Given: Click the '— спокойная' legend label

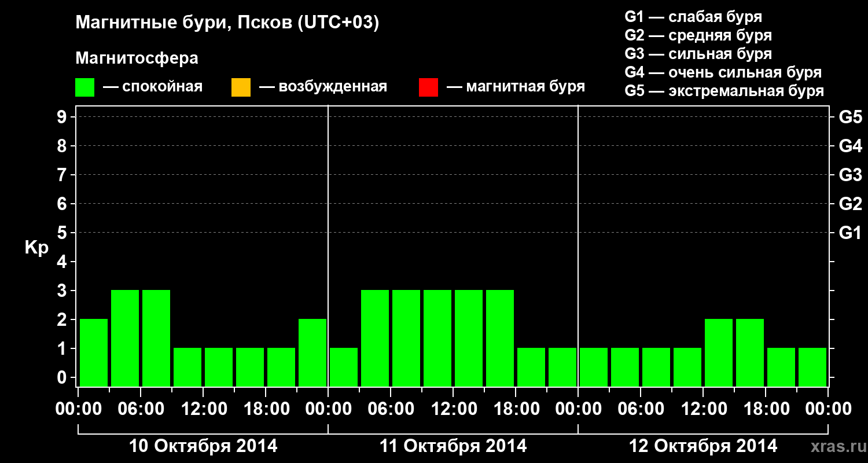Looking at the screenshot, I should click(153, 87).
